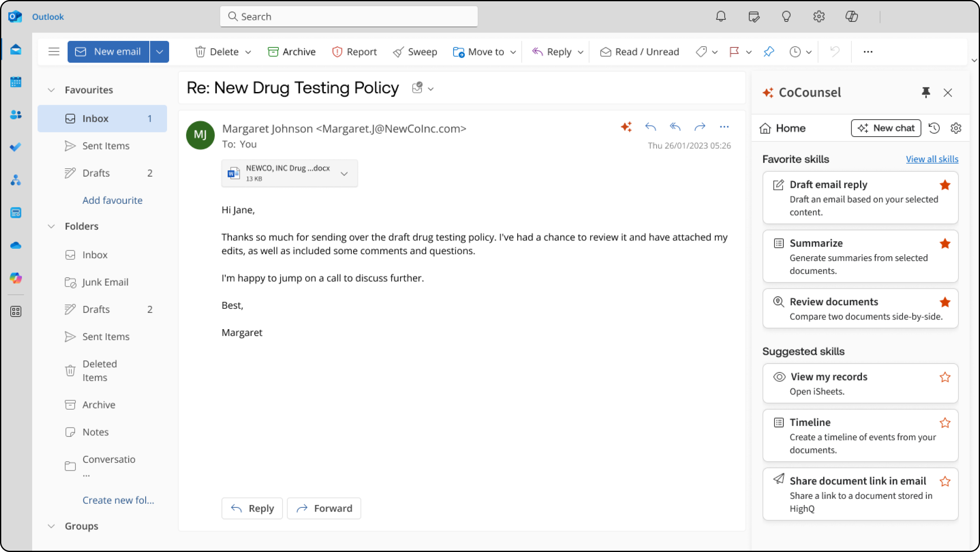Click the Forward button below message
This screenshot has height=552, width=980.
click(x=324, y=508)
